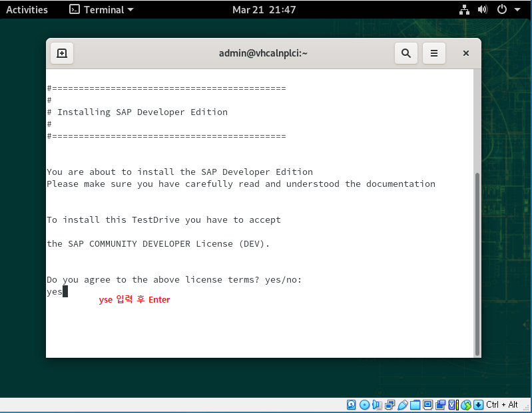Click the VirtualBox USB indicator

tap(402, 404)
